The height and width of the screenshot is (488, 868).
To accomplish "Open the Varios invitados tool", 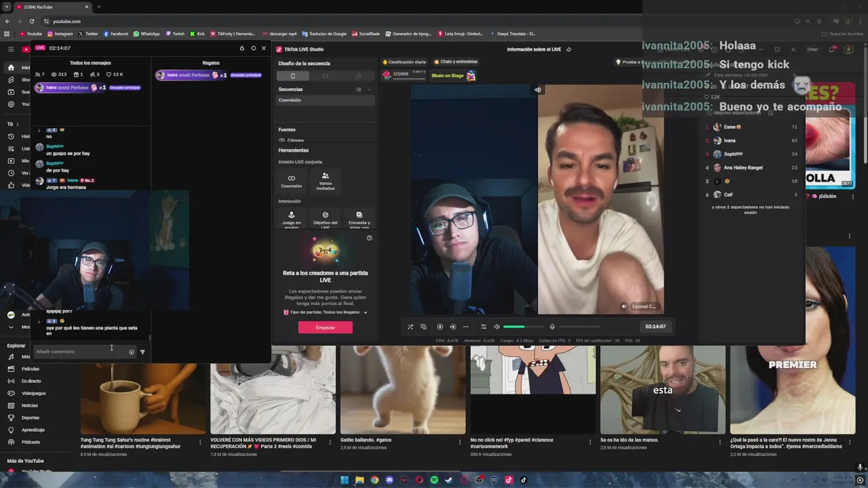I will click(x=325, y=181).
